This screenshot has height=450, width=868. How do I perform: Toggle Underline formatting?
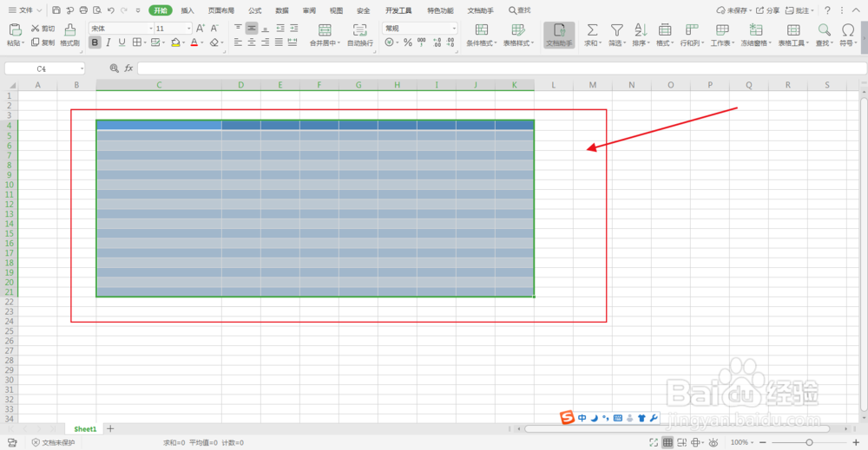click(x=122, y=42)
